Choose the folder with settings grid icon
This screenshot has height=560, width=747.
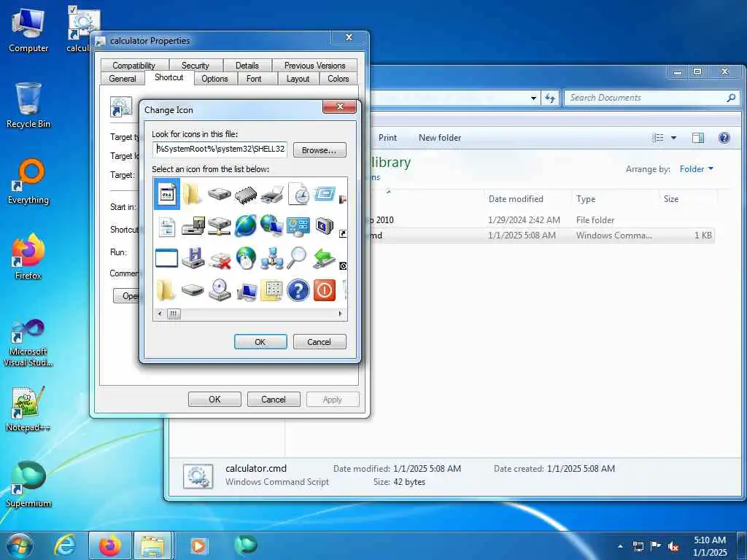point(272,290)
